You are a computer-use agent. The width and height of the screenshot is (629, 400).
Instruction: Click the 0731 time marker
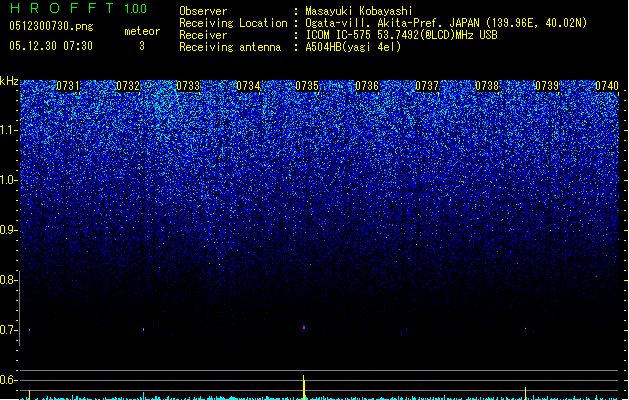pyautogui.click(x=68, y=86)
